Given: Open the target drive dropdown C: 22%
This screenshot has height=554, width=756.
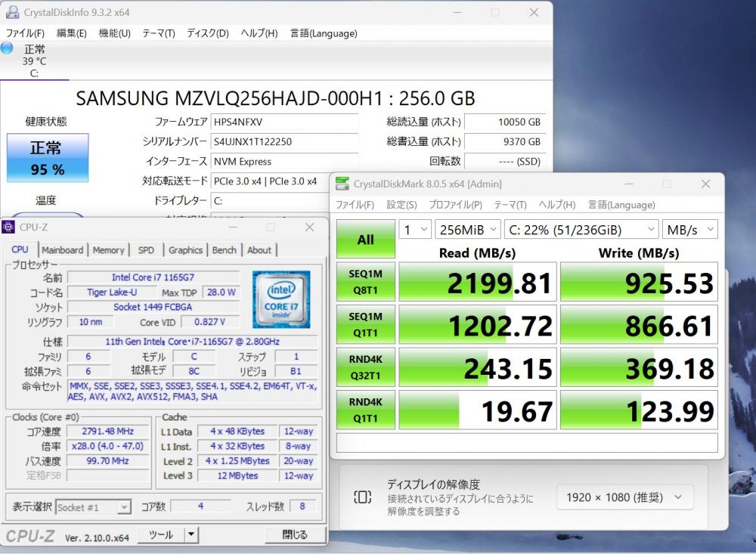Looking at the screenshot, I should 581,230.
